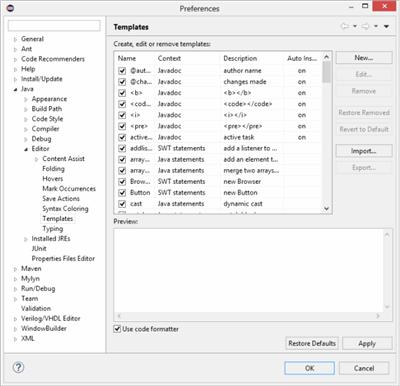
Task: Open the Save Actions preference page
Action: (61, 199)
